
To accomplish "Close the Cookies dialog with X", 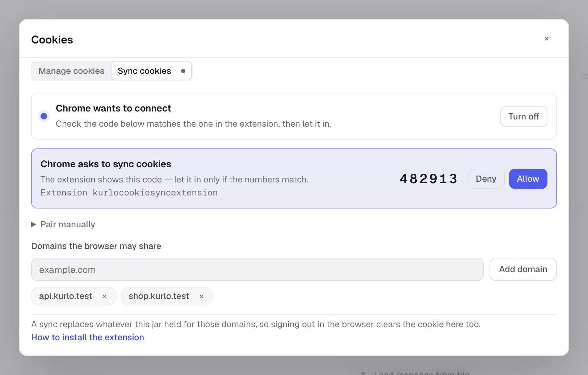I will tap(546, 39).
